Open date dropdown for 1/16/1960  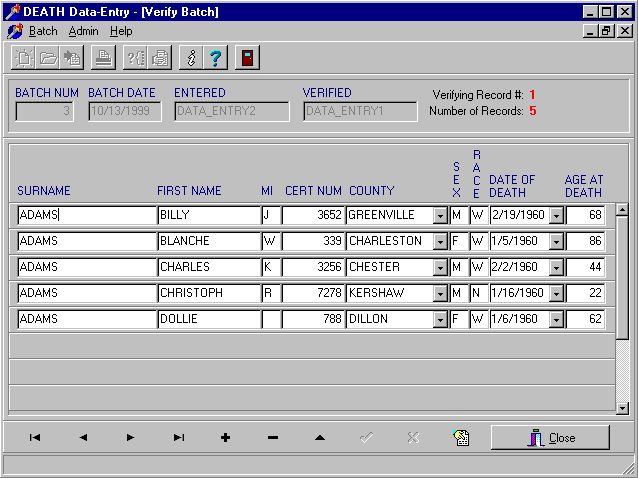pyautogui.click(x=556, y=293)
